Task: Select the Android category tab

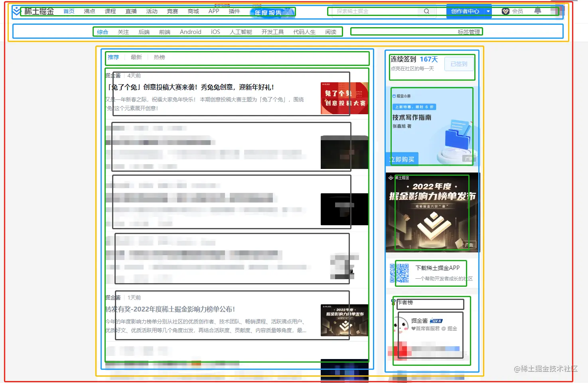Action: point(191,32)
